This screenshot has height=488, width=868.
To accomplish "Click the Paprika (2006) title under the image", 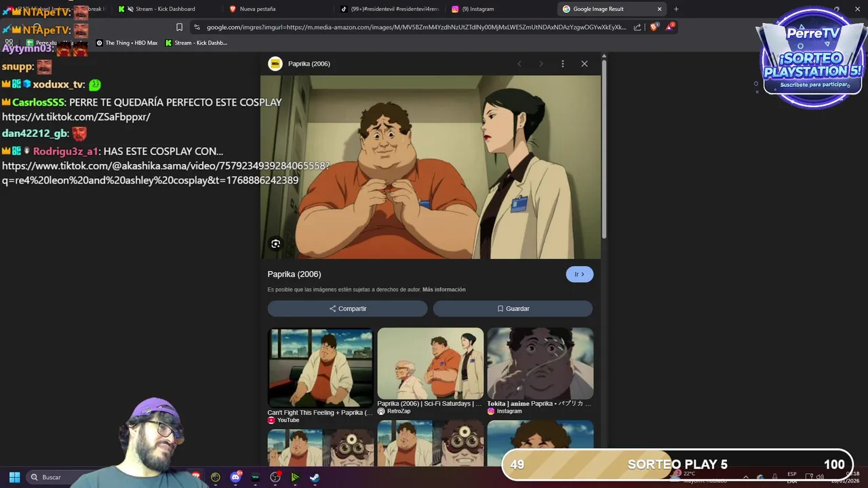I will click(294, 274).
